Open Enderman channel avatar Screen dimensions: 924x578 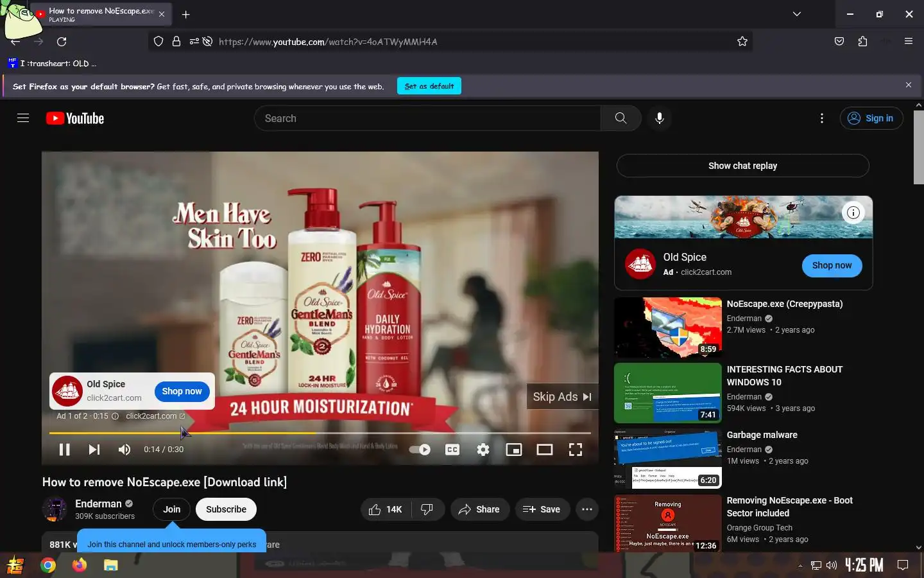click(55, 509)
